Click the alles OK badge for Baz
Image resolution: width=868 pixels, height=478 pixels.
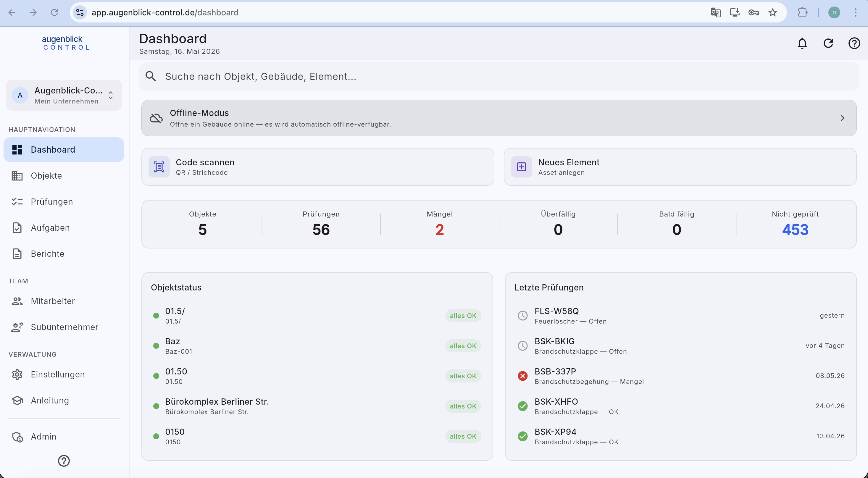463,346
